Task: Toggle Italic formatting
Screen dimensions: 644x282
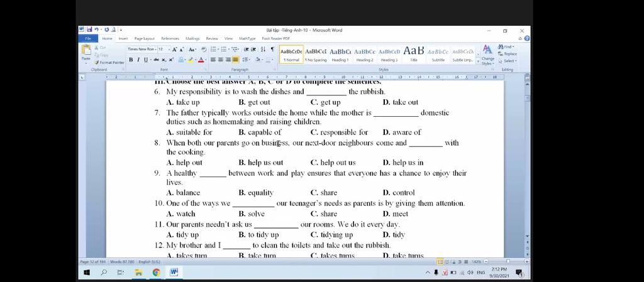Action: [138, 59]
